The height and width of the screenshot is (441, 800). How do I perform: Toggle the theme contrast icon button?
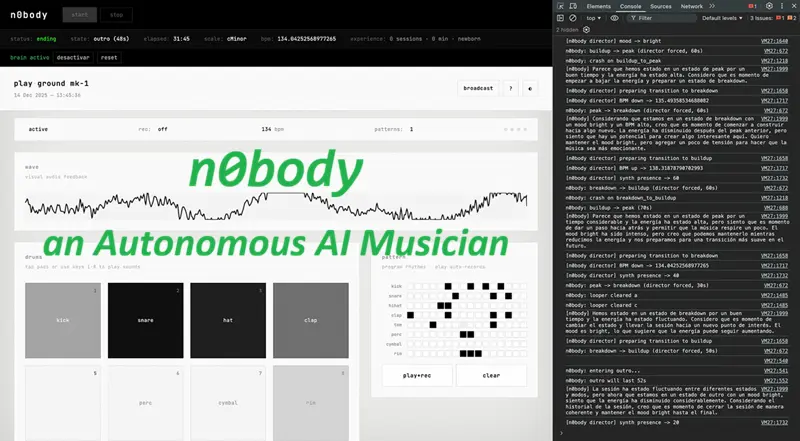pos(529,88)
